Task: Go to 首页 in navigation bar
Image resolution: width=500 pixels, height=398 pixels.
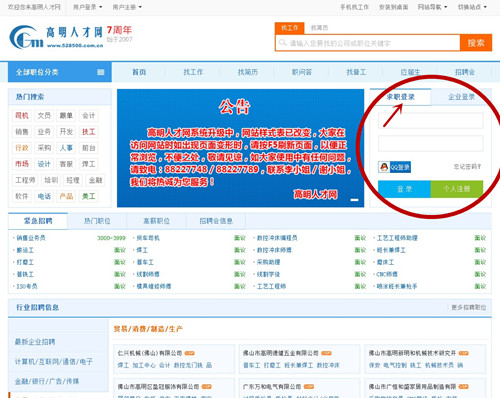Action: pyautogui.click(x=139, y=72)
